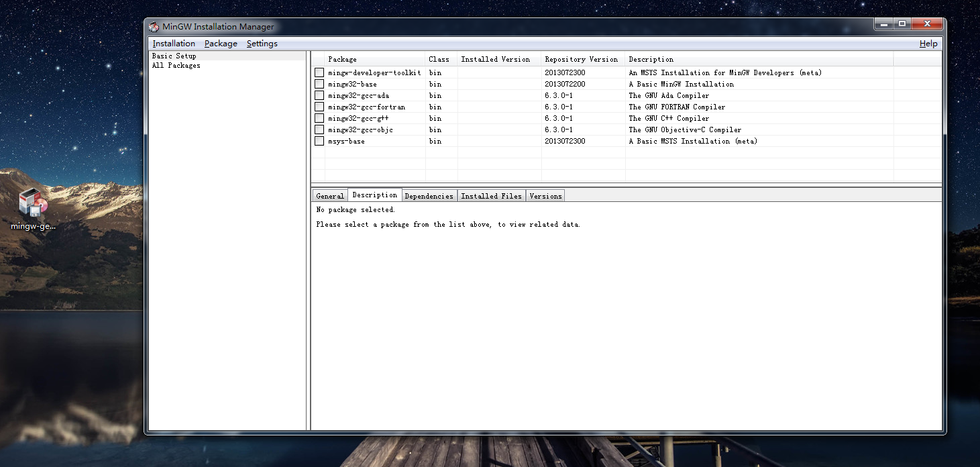Click repository version 2013072200 of mingw32-base

coord(565,84)
